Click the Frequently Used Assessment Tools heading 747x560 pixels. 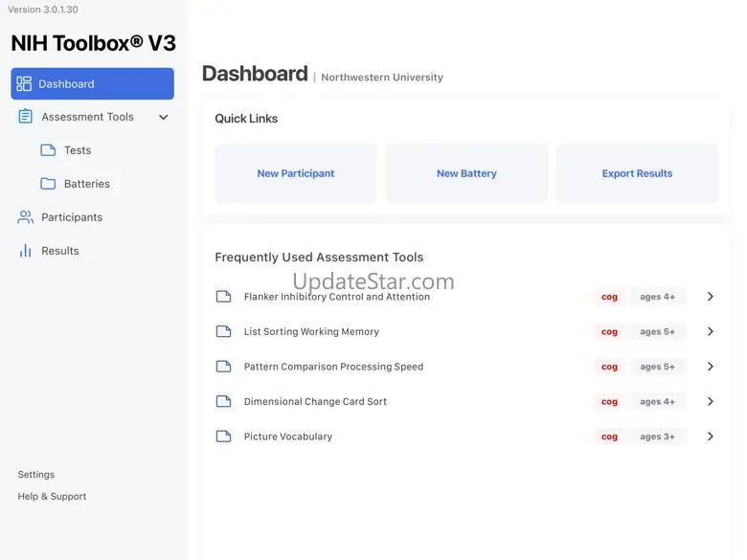pos(319,258)
